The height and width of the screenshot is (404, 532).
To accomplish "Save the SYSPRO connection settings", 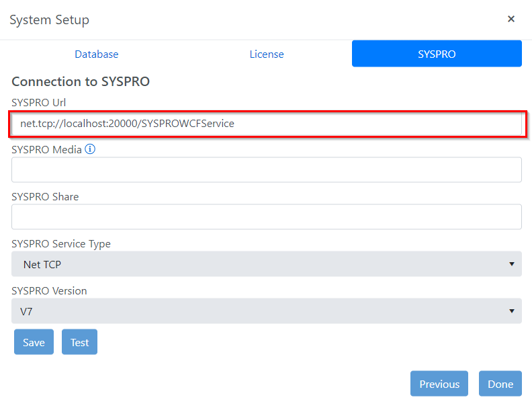I will pyautogui.click(x=34, y=342).
